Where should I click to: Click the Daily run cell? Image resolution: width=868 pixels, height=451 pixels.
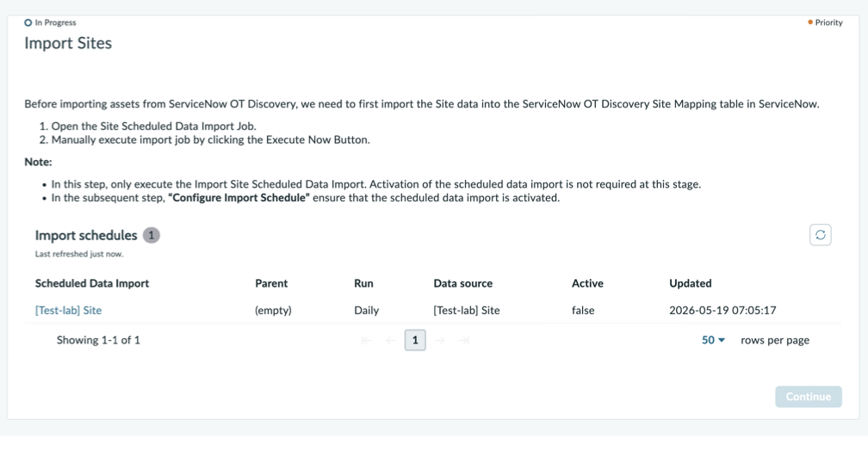[367, 311]
